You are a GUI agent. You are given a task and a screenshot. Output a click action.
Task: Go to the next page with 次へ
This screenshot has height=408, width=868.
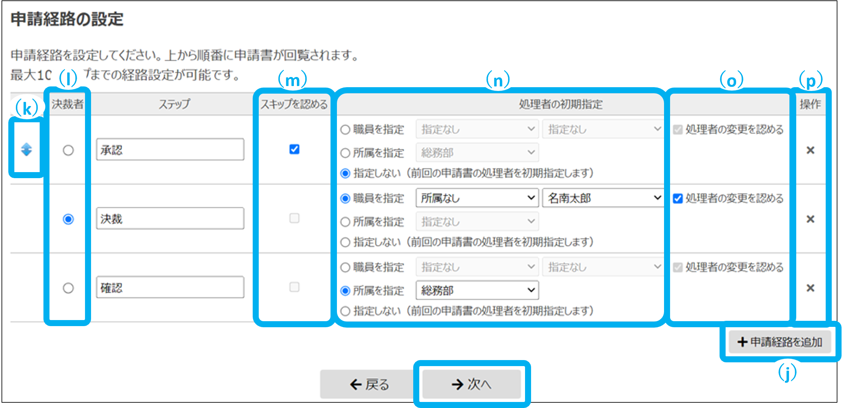pyautogui.click(x=471, y=384)
